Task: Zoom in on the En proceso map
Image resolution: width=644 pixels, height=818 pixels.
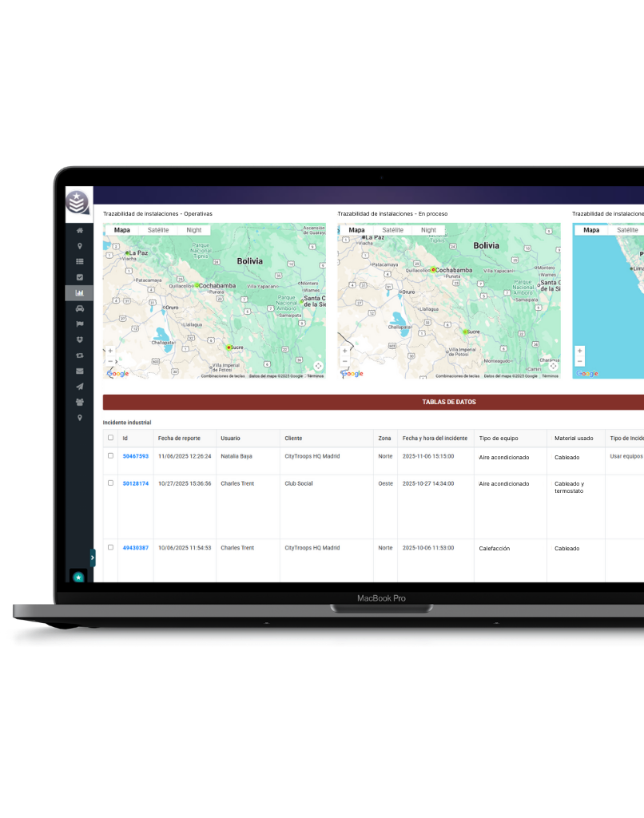Action: [345, 351]
